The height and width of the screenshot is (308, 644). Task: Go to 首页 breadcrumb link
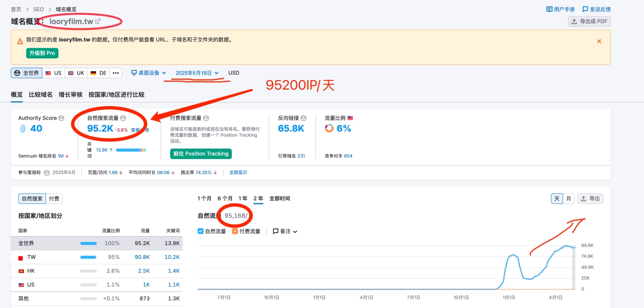17,9
